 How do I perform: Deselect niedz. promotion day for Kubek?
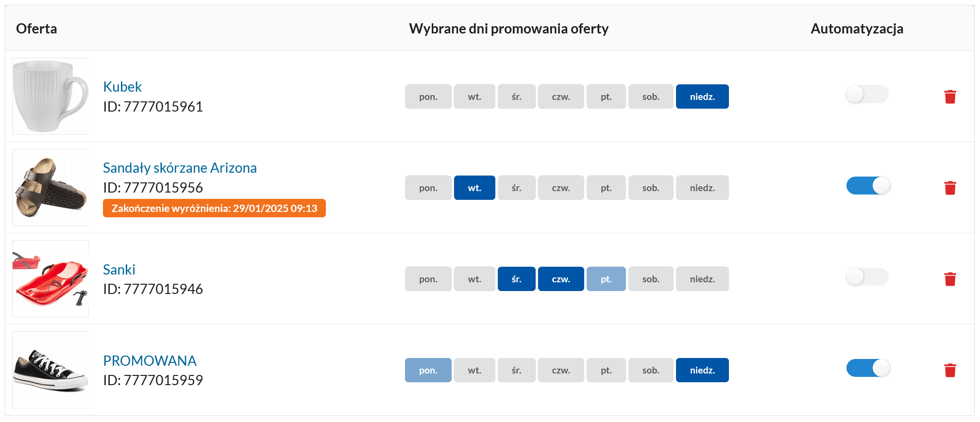coord(702,96)
